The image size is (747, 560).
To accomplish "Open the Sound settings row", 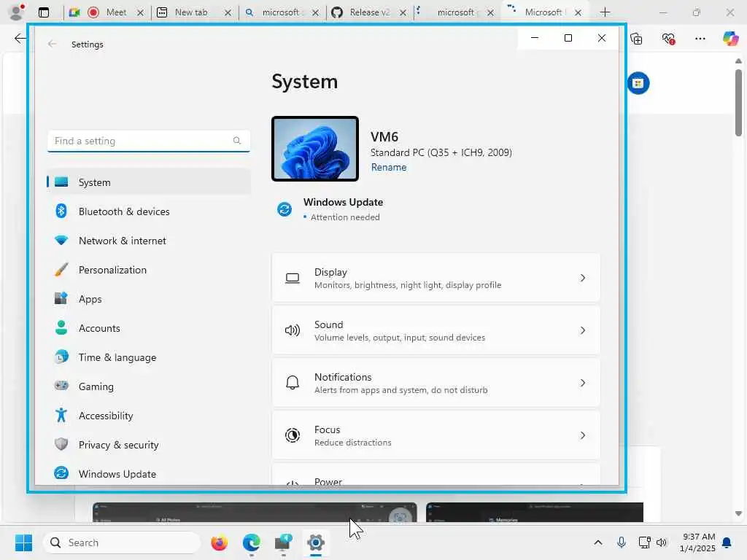I will click(x=436, y=330).
